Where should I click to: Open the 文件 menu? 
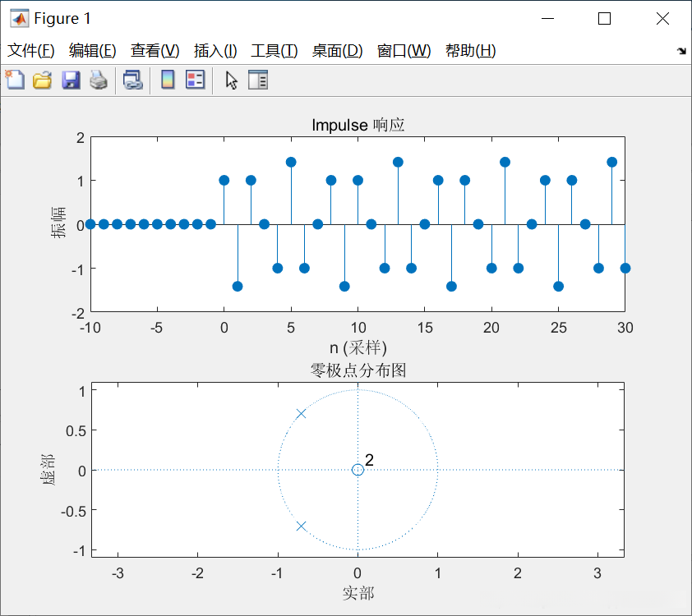pos(32,50)
